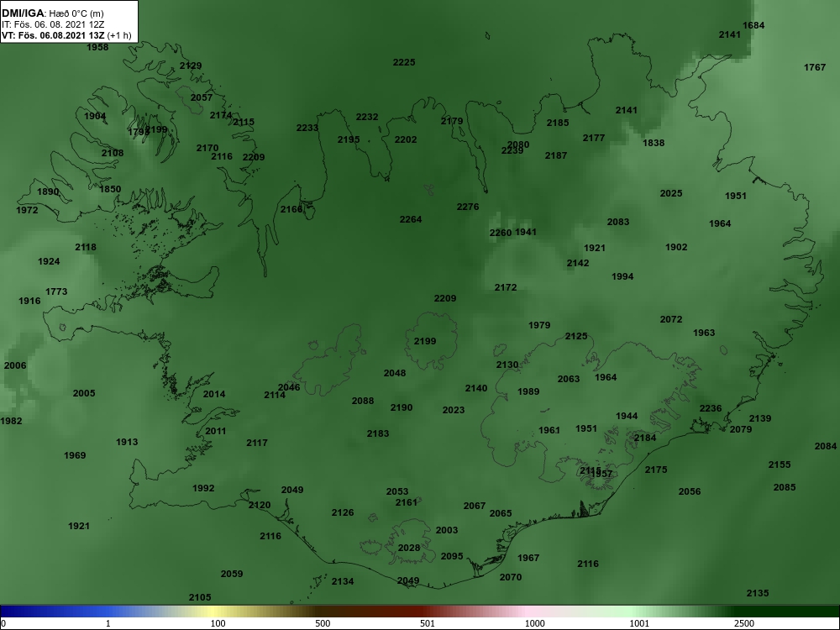The width and height of the screenshot is (840, 630).
Task: Click the map value 2134
Action: (x=343, y=581)
